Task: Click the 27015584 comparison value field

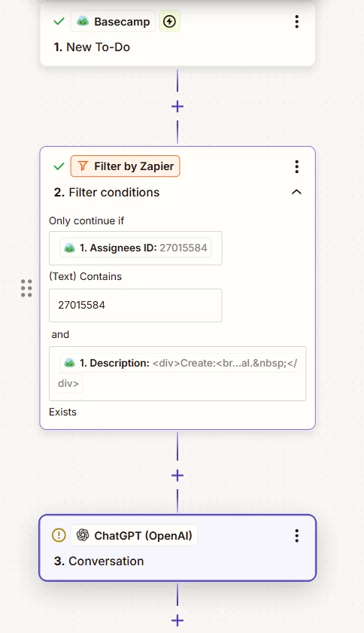Action: pyautogui.click(x=135, y=305)
